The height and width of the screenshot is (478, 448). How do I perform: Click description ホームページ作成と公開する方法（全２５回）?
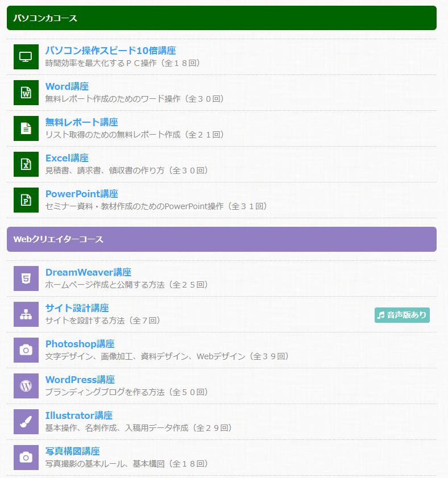click(128, 285)
